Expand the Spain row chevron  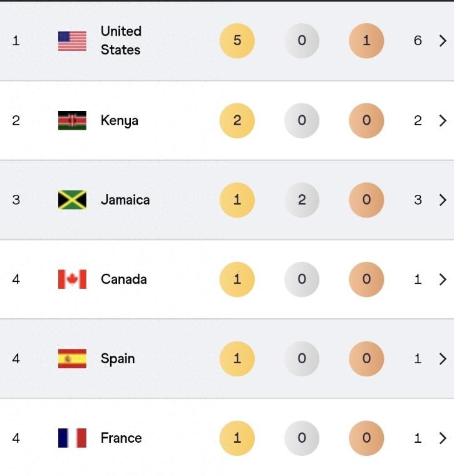[443, 359]
